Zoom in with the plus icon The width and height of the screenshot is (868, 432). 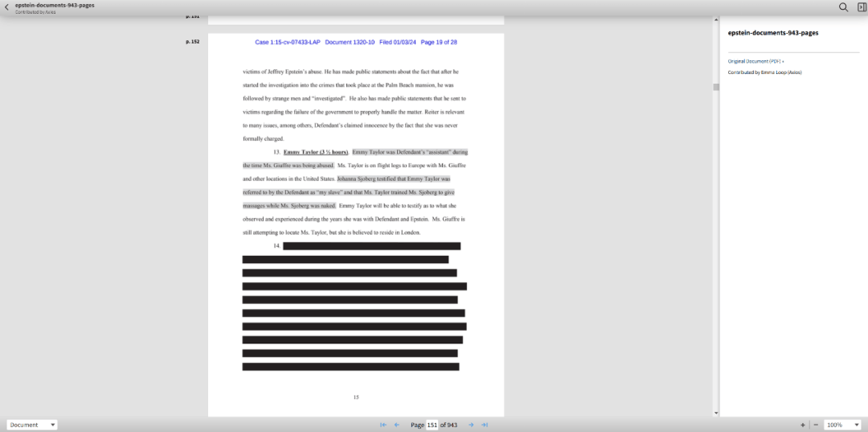[x=802, y=425]
